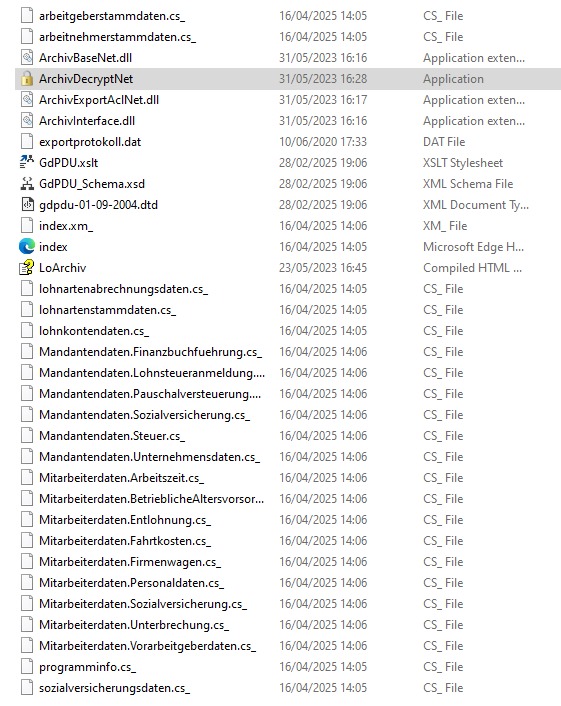Click the GdPDU_Schema.xsd schema icon
This screenshot has width=561, height=706.
pyautogui.click(x=27, y=184)
